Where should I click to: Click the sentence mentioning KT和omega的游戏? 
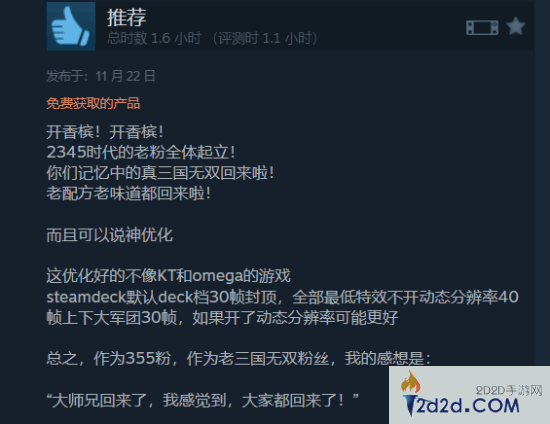(168, 276)
